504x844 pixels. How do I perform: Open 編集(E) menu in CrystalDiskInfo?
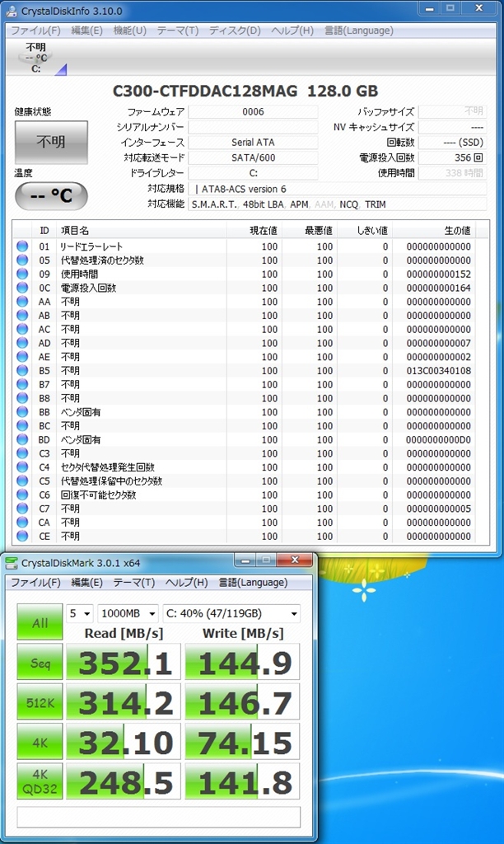tap(86, 30)
